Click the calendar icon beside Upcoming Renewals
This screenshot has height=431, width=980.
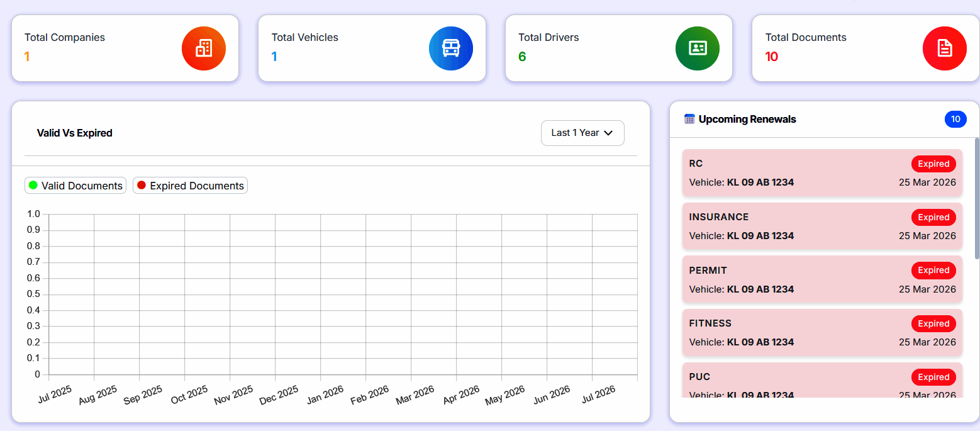689,119
